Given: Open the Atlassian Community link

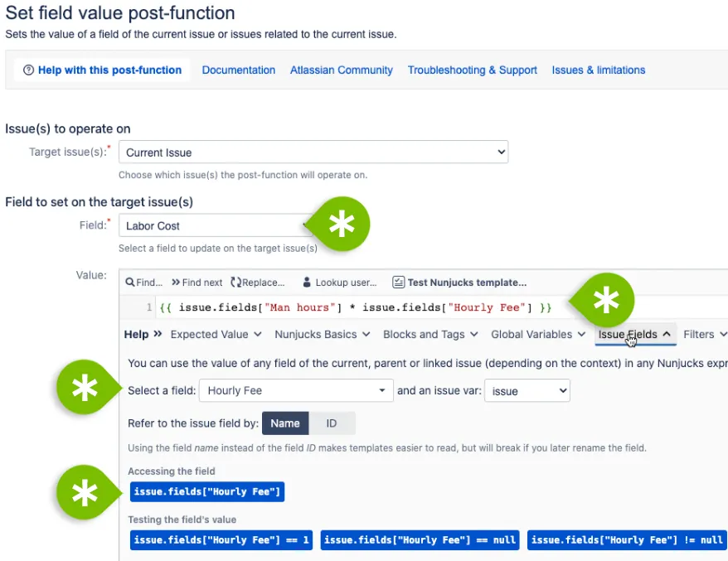Looking at the screenshot, I should pyautogui.click(x=342, y=70).
